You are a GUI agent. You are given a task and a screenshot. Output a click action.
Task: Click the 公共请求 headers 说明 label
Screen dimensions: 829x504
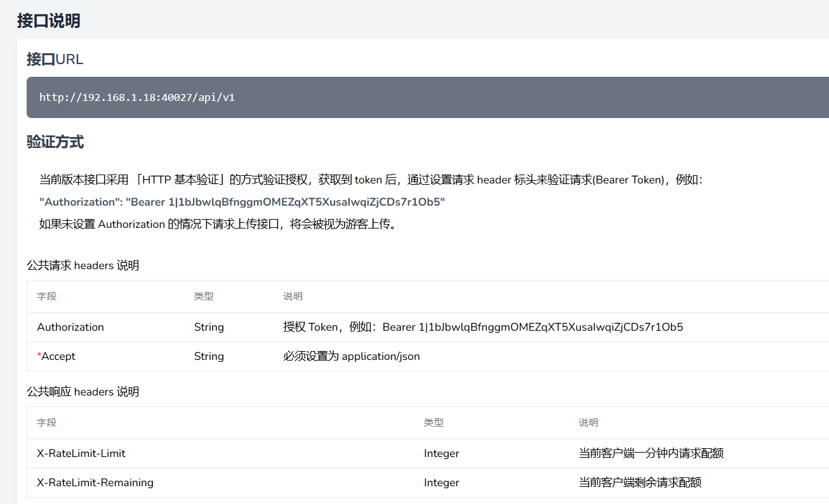pos(83,265)
